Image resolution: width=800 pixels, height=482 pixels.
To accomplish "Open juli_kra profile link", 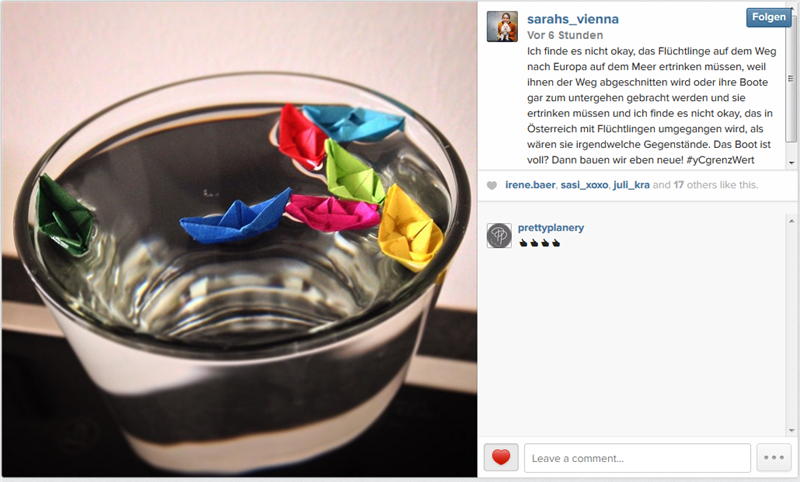I will [631, 185].
